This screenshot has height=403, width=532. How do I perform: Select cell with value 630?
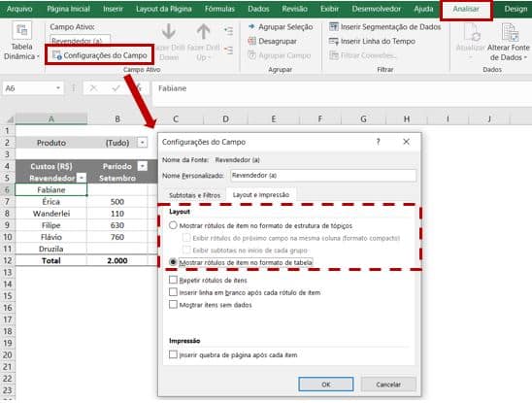click(x=117, y=225)
